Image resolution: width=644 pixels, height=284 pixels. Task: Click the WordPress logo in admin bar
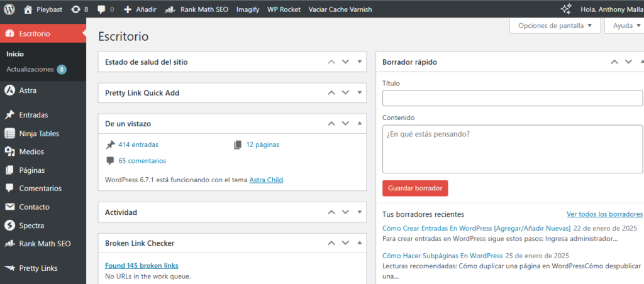9,9
